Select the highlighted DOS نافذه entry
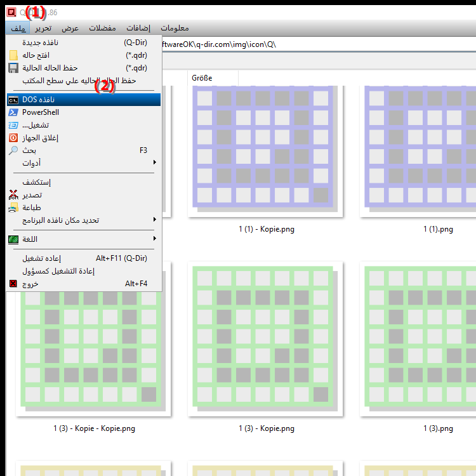This screenshot has height=476, width=476. [x=84, y=100]
